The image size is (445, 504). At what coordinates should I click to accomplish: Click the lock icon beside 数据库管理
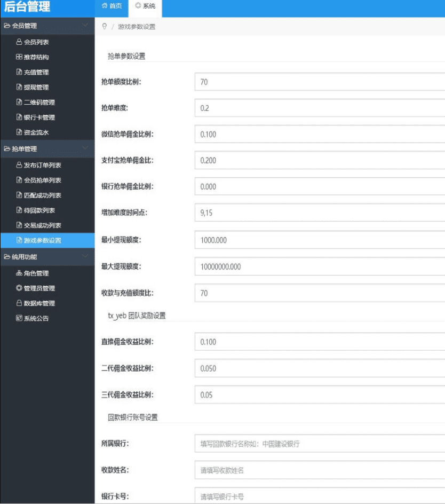pyautogui.click(x=19, y=303)
